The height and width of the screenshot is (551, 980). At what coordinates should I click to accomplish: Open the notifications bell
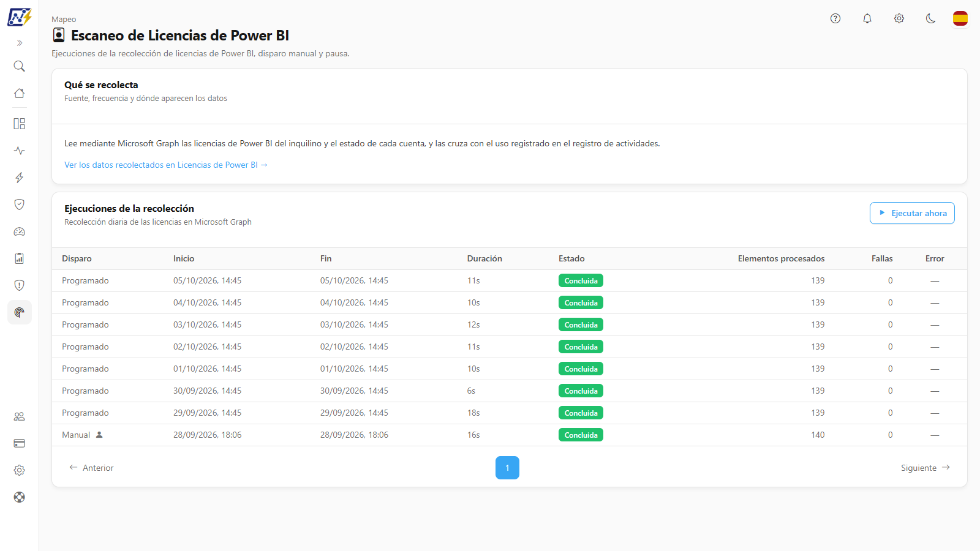(x=867, y=18)
